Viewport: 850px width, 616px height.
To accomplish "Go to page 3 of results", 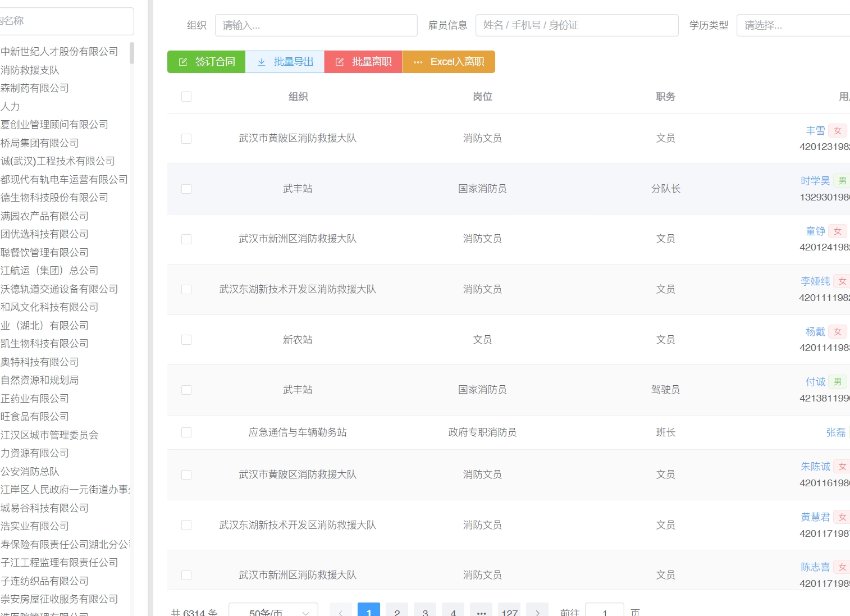I will click(x=425, y=612).
